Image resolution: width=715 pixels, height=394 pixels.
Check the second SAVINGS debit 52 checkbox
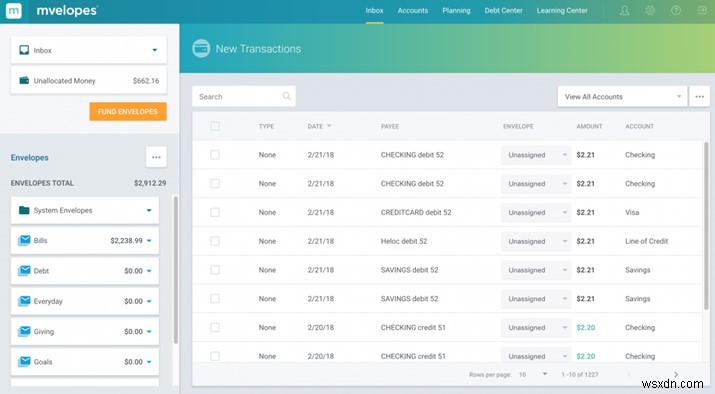pyautogui.click(x=215, y=299)
